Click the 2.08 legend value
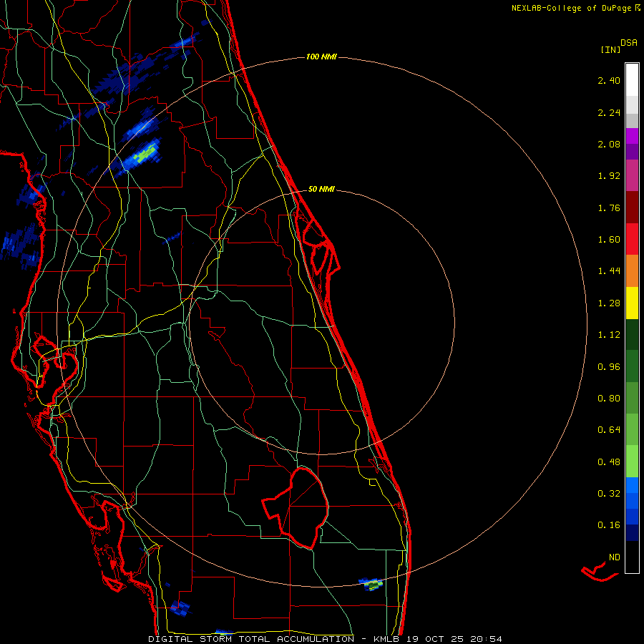 609,144
